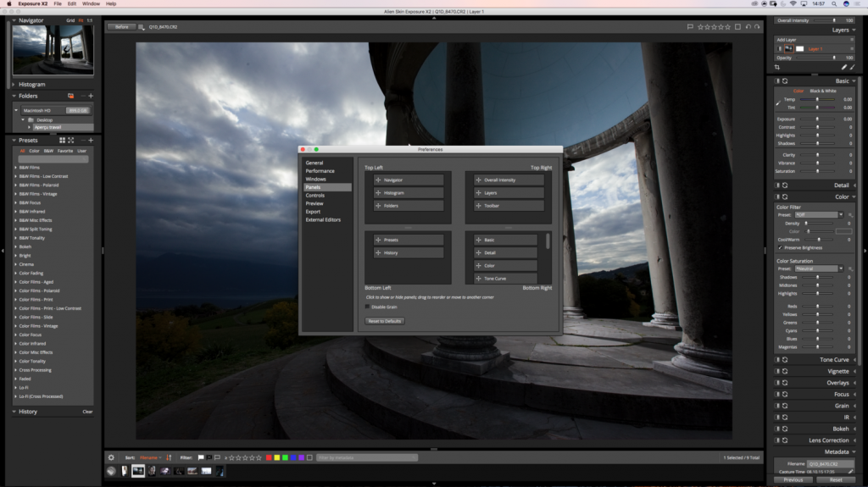The image size is (868, 487).
Task: Click the reset icon beside the Basic panel
Action: point(785,80)
